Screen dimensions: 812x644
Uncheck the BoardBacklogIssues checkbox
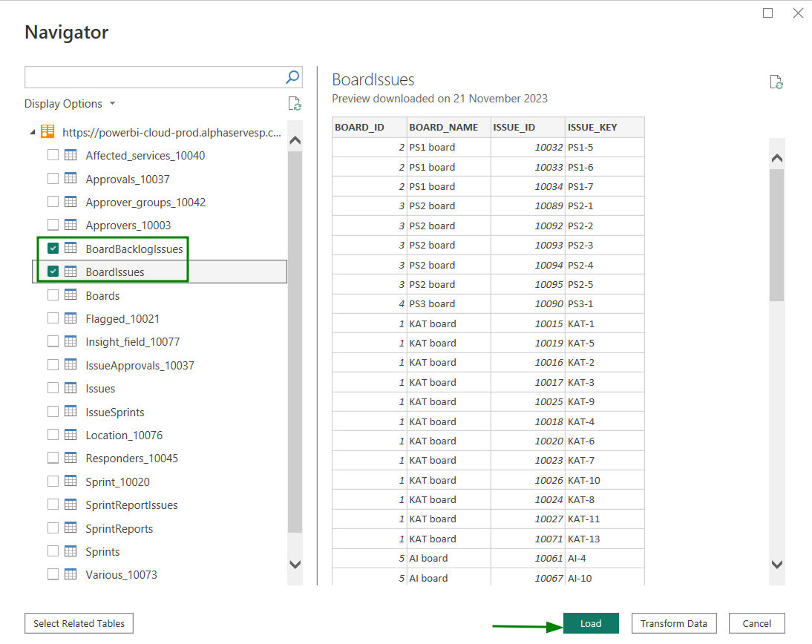[x=53, y=249]
